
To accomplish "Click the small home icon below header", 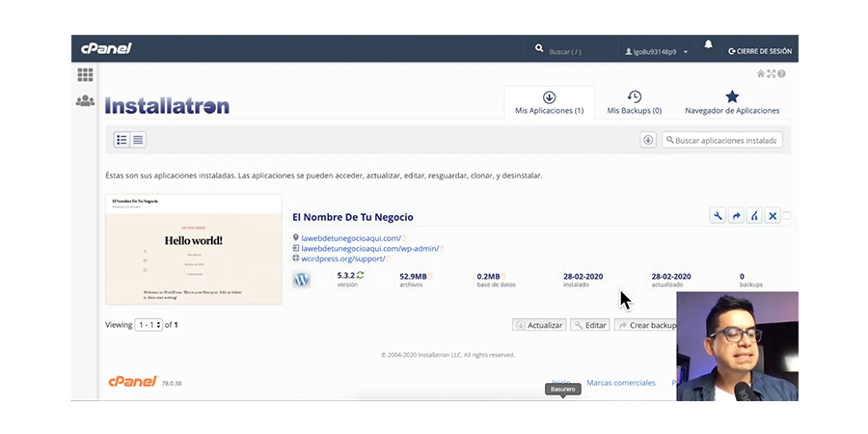I will click(761, 73).
